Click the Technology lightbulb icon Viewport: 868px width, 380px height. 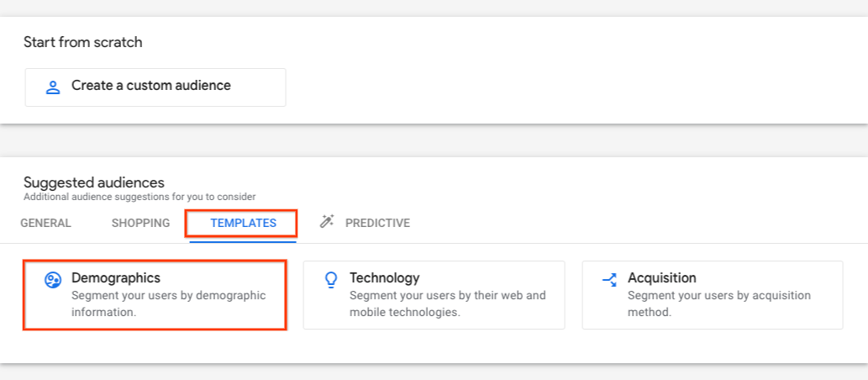point(331,280)
